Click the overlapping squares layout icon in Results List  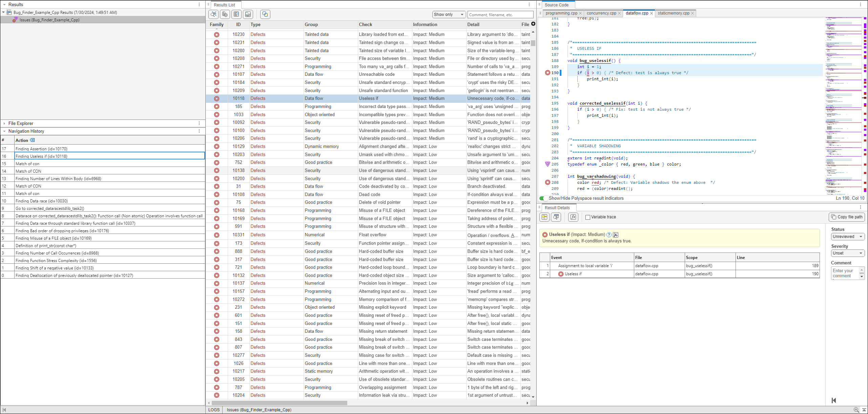(265, 14)
